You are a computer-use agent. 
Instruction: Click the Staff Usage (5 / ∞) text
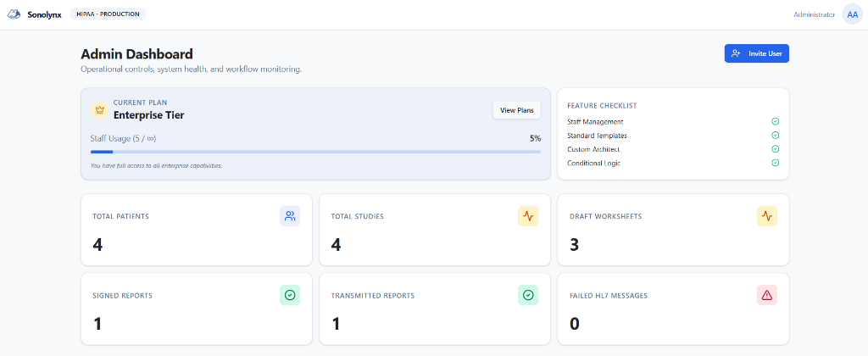tap(123, 138)
